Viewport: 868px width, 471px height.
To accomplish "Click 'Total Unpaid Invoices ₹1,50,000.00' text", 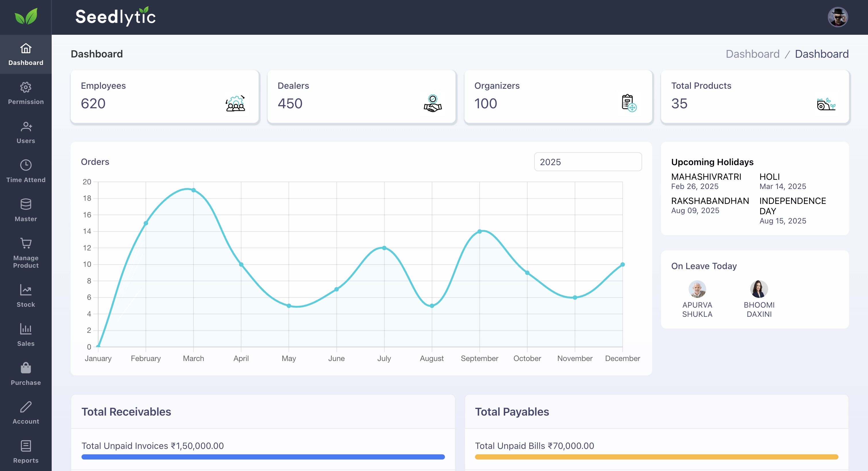I will pos(152,446).
